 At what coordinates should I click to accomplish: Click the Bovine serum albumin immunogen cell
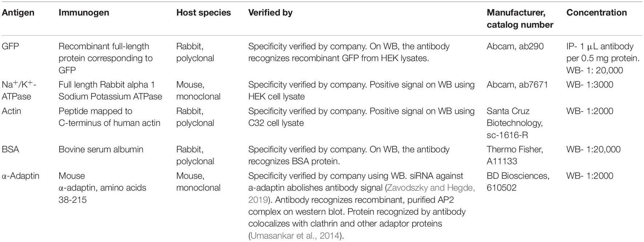101,149
